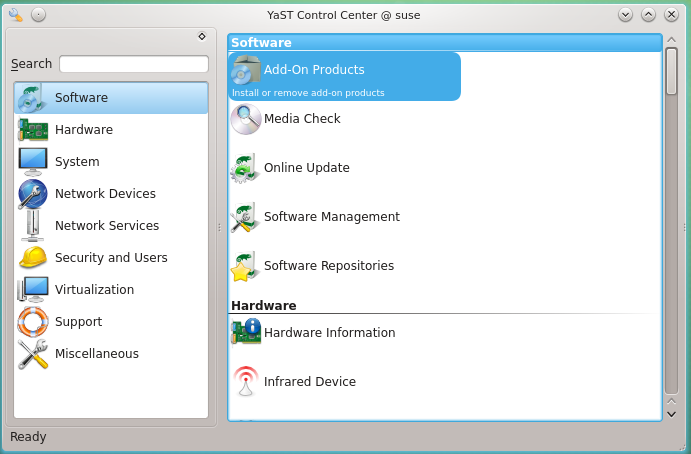Click the Ready status bar text
Image resolution: width=691 pixels, height=454 pixels.
click(x=28, y=437)
